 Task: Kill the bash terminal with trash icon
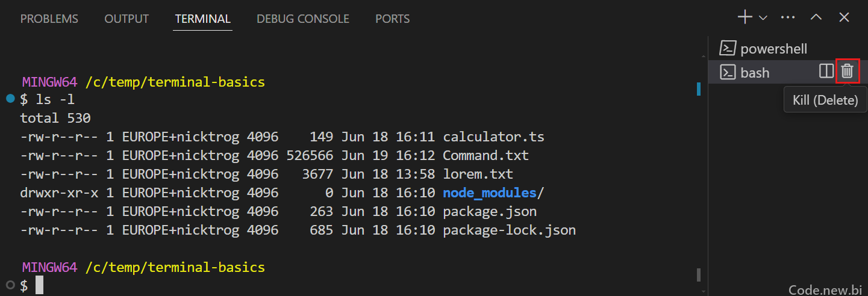coord(848,72)
